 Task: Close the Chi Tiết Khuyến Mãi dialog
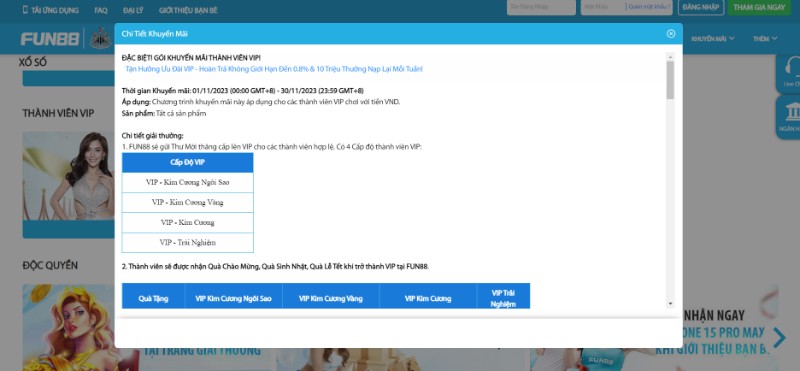pos(670,34)
